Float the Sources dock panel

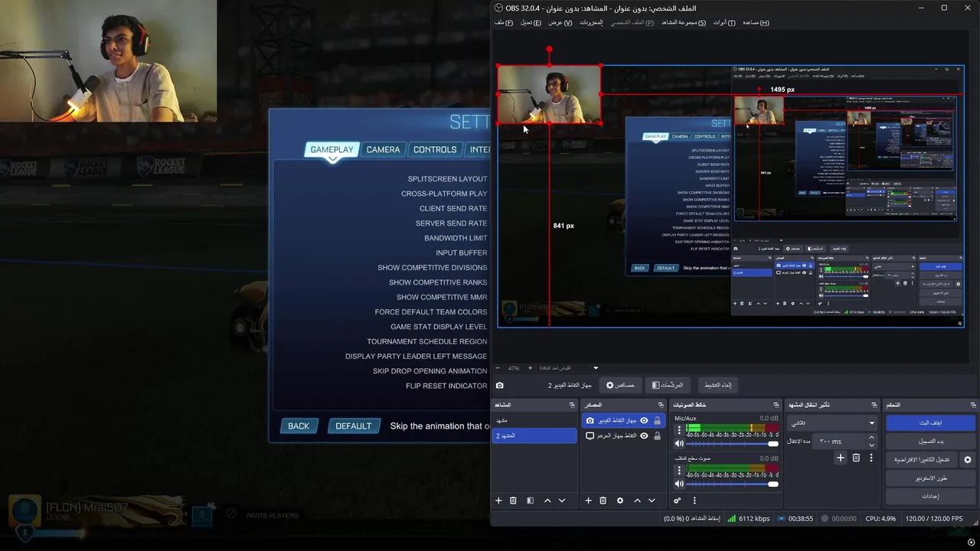click(661, 405)
